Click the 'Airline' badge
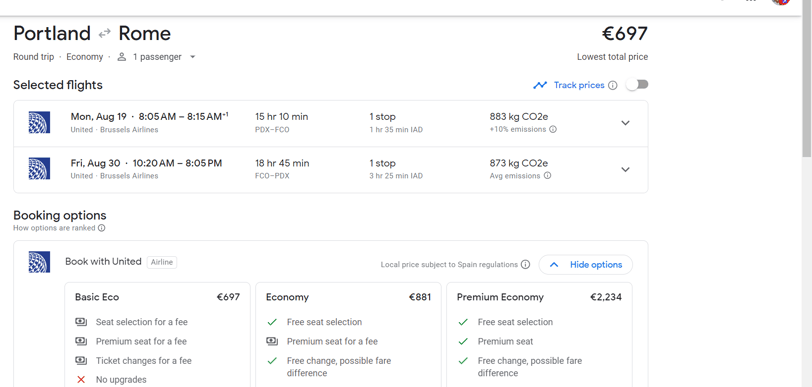The height and width of the screenshot is (387, 812). [x=162, y=262]
